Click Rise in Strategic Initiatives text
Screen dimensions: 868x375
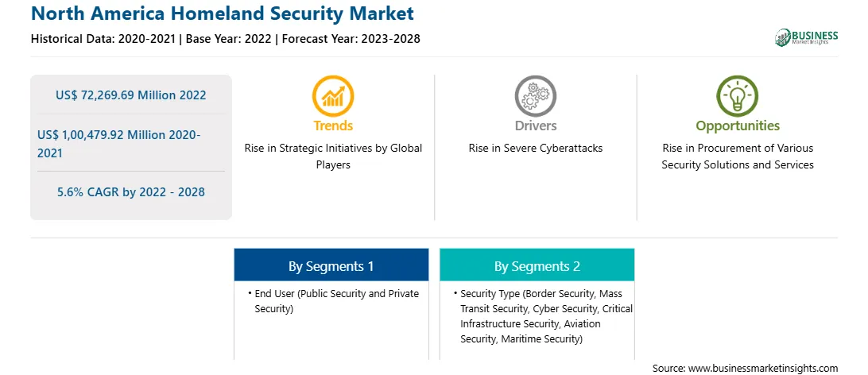tap(333, 156)
